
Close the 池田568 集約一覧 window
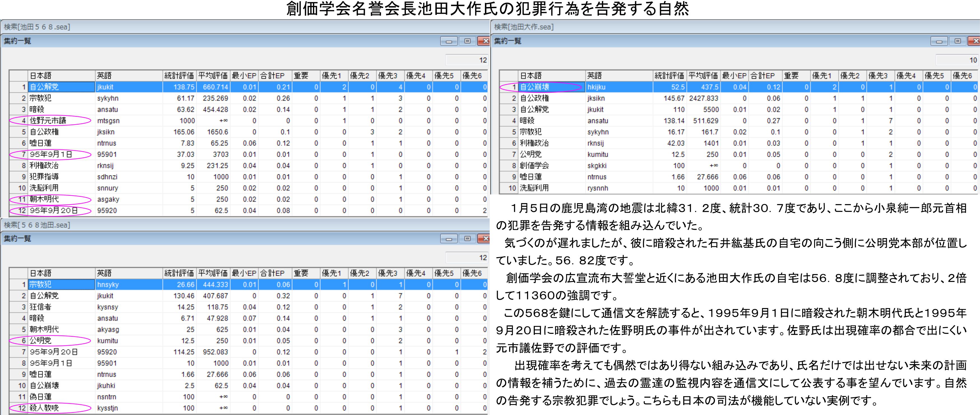click(x=484, y=41)
